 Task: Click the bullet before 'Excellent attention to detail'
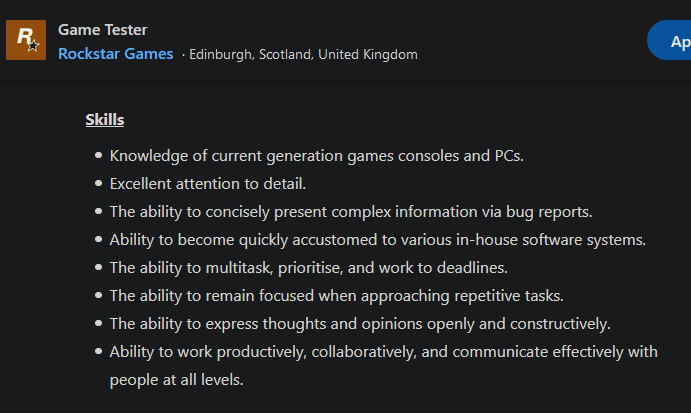coord(98,184)
